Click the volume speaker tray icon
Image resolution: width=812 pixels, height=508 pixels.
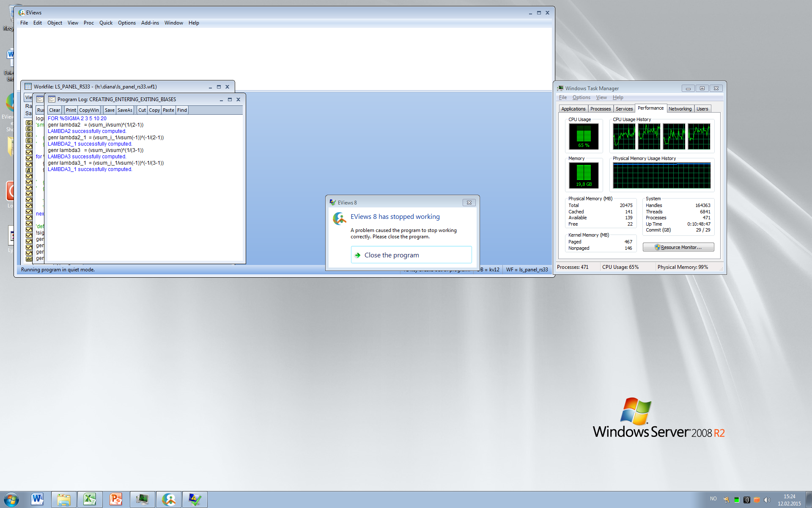pyautogui.click(x=767, y=500)
